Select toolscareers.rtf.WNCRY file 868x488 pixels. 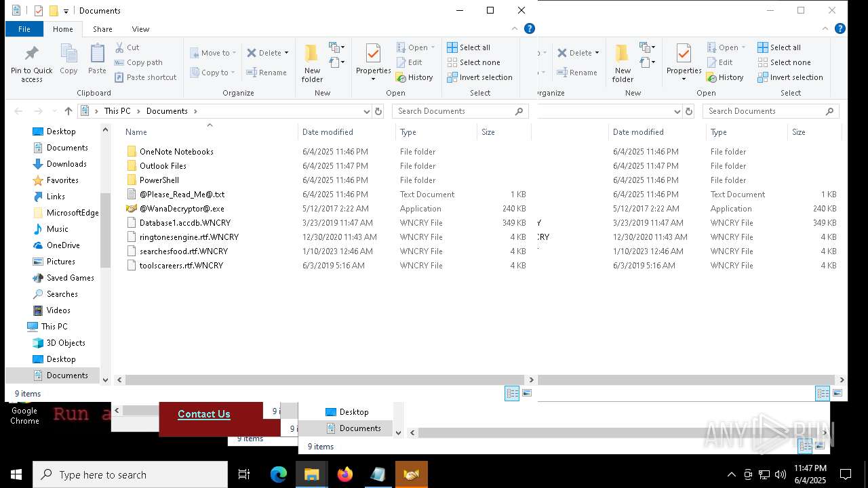click(x=181, y=266)
